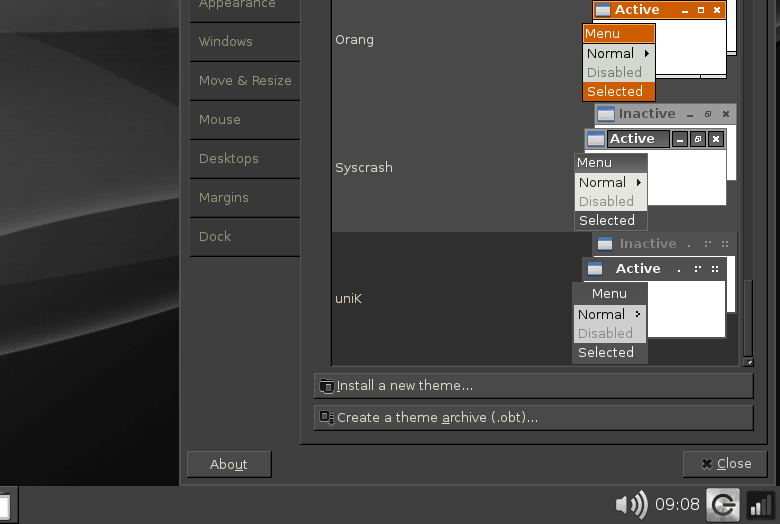The height and width of the screenshot is (524, 780).
Task: Click the Orang theme preview thumbnail
Action: 659,50
